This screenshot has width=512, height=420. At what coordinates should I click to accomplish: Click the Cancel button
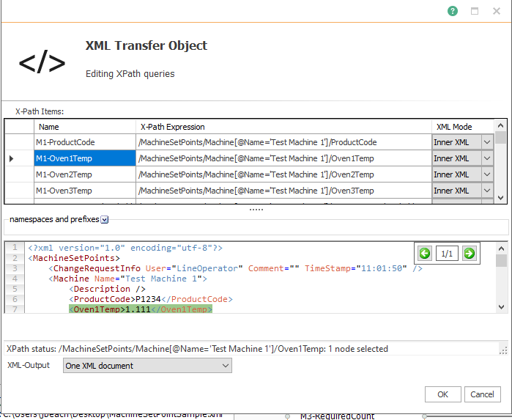(x=482, y=394)
